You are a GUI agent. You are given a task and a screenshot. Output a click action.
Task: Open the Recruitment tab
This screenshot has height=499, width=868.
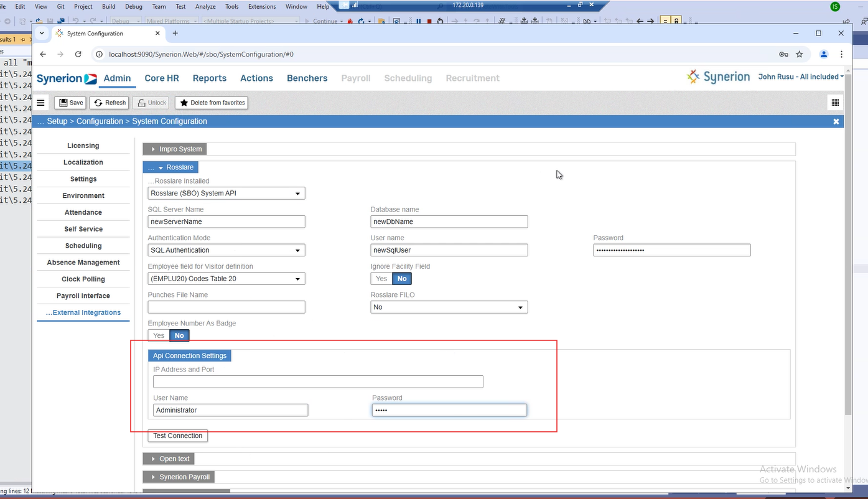(473, 78)
